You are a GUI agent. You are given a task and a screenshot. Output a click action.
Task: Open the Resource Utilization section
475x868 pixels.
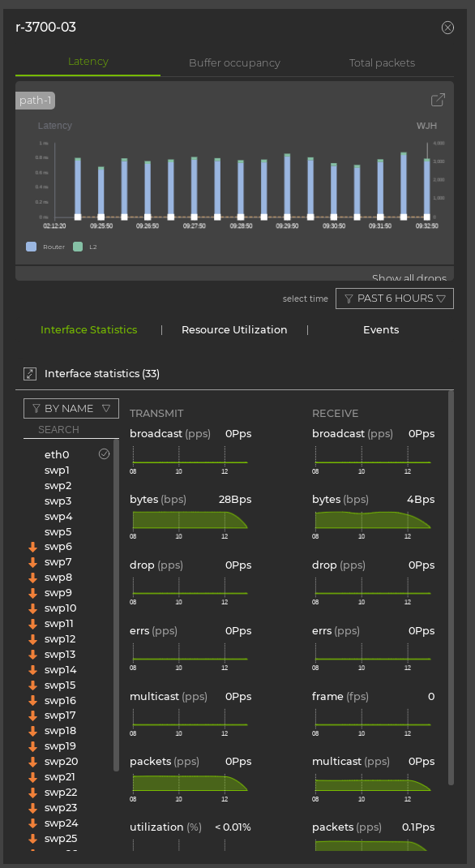(235, 330)
